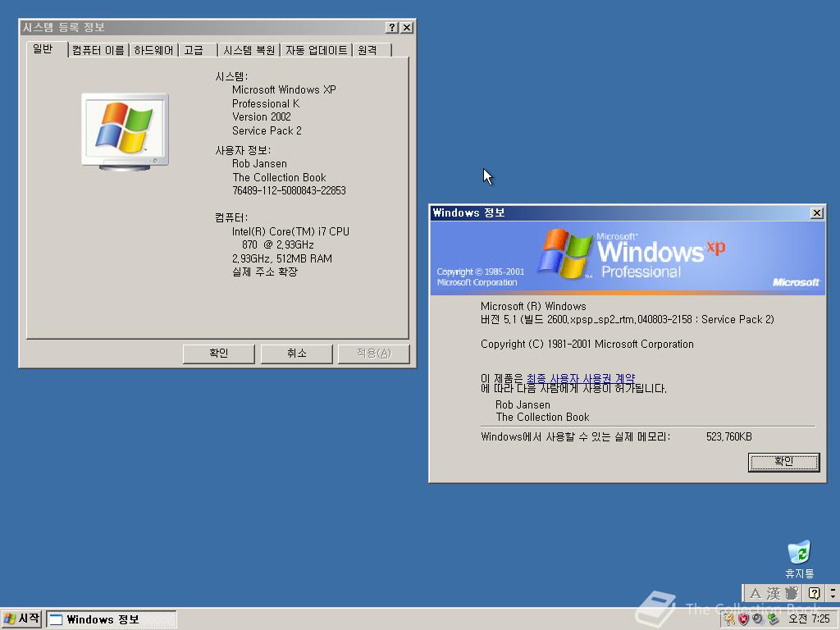Click 확인 button in System Properties
Screen dimensions: 840x630
(218, 354)
